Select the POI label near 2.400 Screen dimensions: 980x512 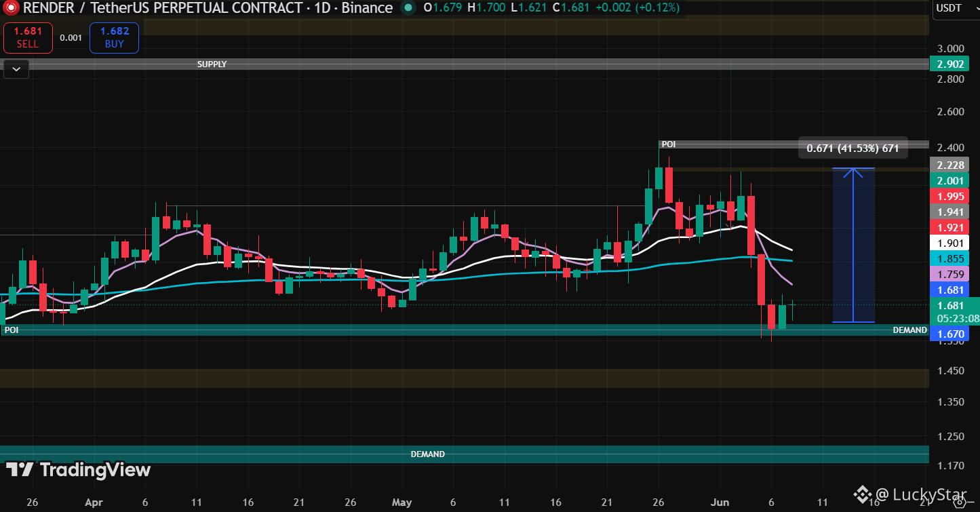coord(669,144)
